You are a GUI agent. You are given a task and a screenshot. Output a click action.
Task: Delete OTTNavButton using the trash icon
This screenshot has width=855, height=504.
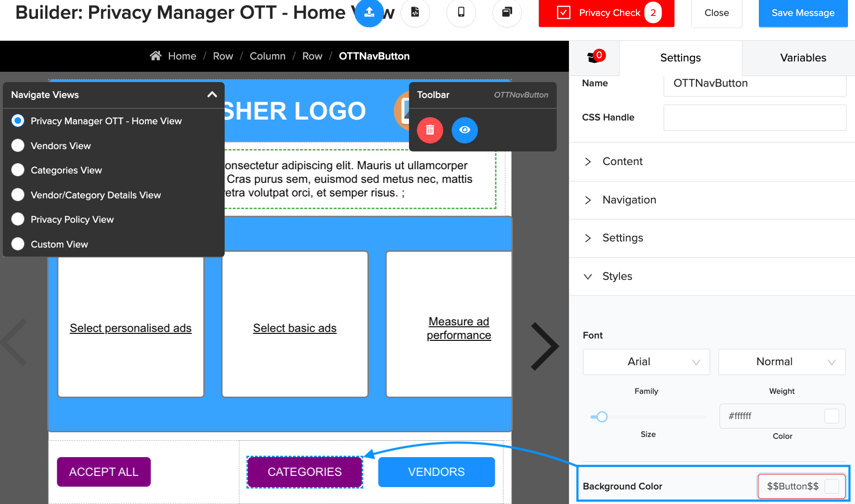430,130
